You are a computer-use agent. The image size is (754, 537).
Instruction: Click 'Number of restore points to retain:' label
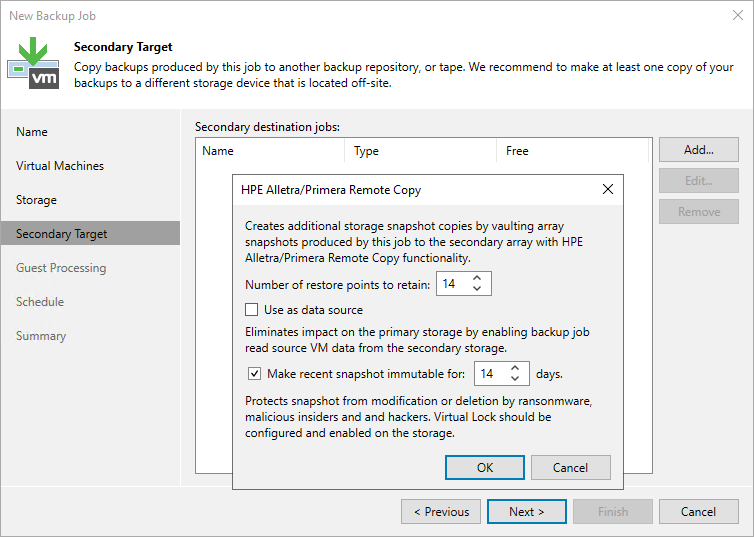(x=338, y=285)
